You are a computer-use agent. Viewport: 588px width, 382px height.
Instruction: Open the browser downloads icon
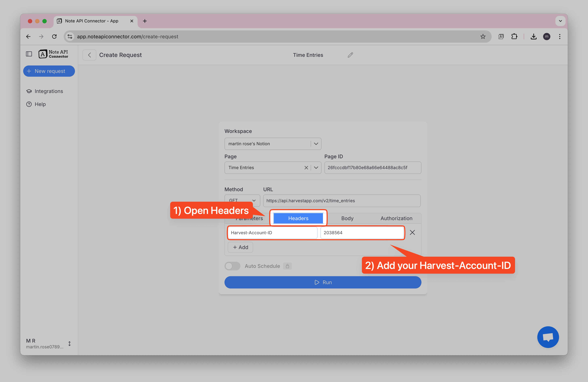pyautogui.click(x=533, y=37)
